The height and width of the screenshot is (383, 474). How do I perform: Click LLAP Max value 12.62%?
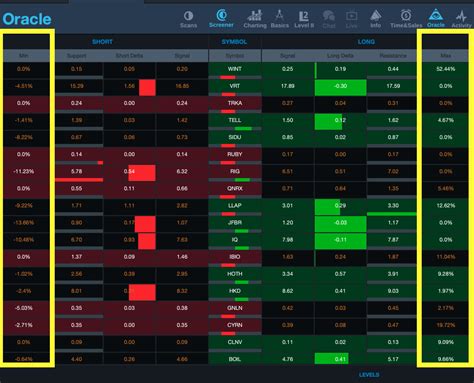point(446,205)
